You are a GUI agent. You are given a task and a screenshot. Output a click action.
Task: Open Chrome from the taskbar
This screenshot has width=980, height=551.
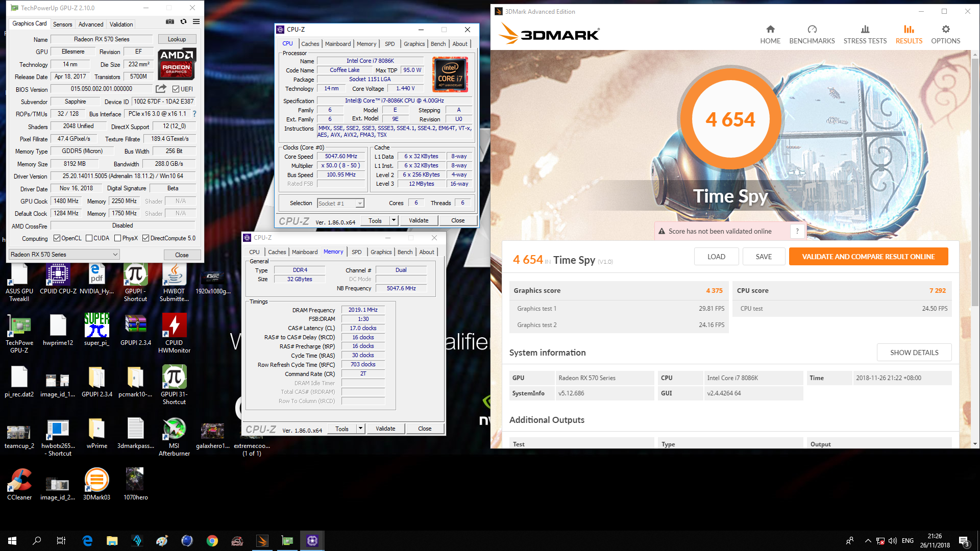pyautogui.click(x=212, y=541)
